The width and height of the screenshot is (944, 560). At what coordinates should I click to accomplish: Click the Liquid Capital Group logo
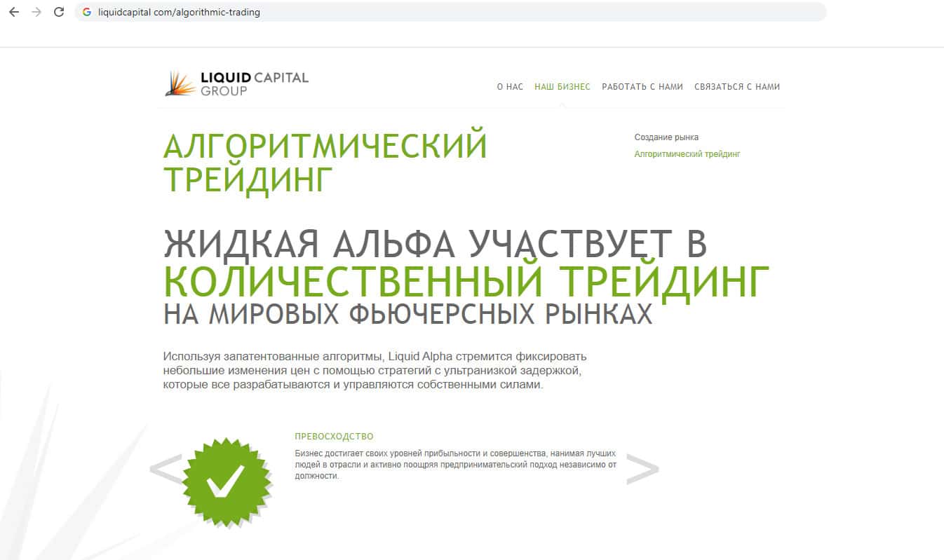click(236, 83)
